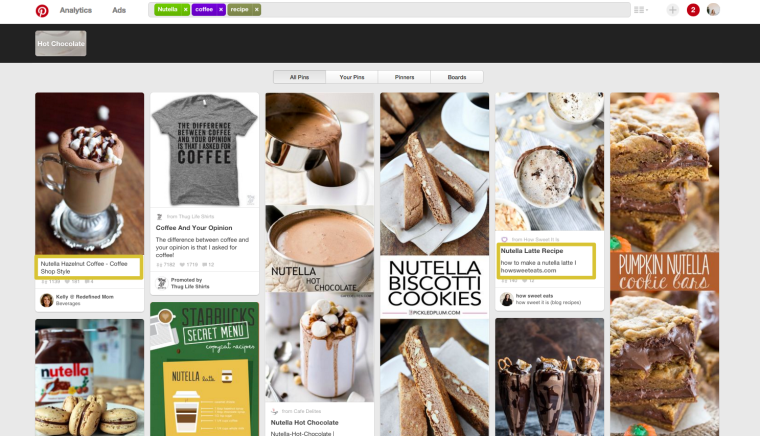This screenshot has width=760, height=436.
Task: Remove the recipe search tag
Action: pos(256,10)
